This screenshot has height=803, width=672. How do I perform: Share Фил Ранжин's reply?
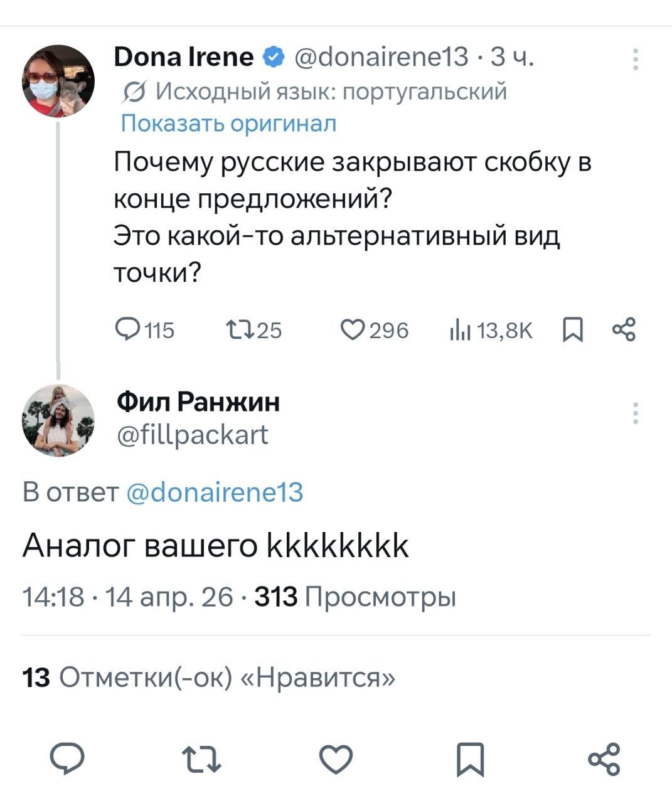coord(604,759)
